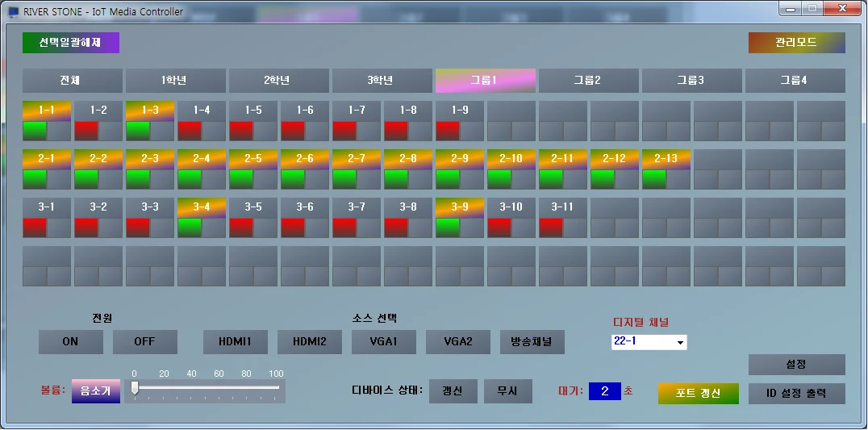Switch to the 2학년 group tab
The height and width of the screenshot is (430, 868).
click(x=279, y=81)
